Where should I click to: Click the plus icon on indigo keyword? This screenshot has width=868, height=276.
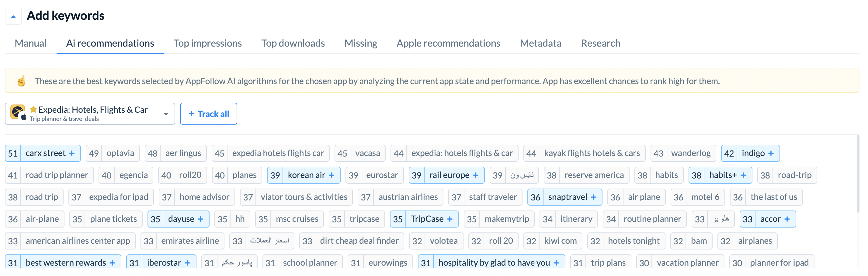pos(771,153)
